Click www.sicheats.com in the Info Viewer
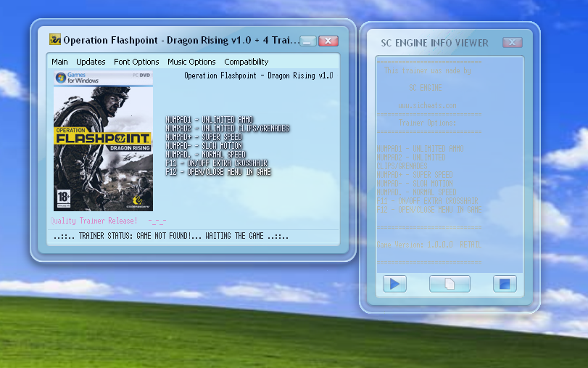The image size is (588, 368). pyautogui.click(x=428, y=105)
